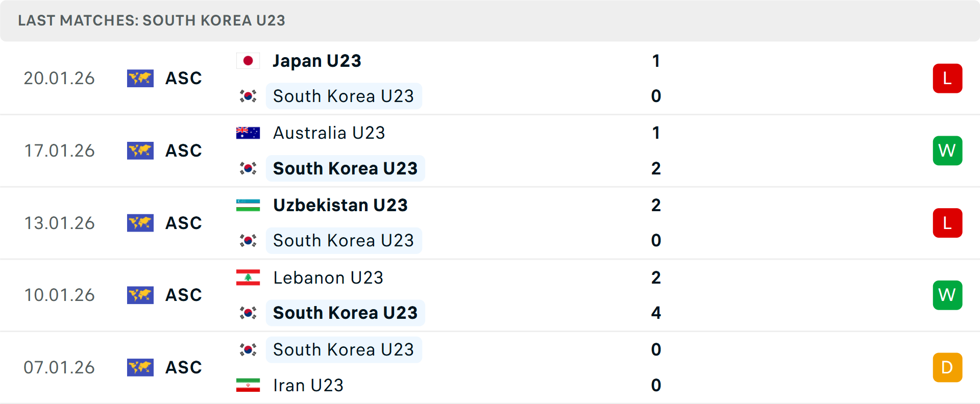
Task: Click the ASC label for 10.01.26 match
Action: (184, 295)
